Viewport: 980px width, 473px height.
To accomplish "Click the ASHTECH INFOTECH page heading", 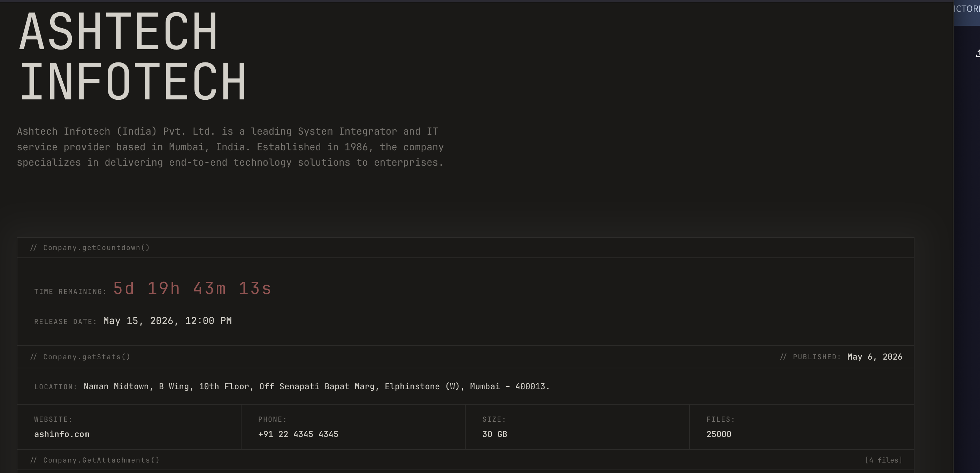I will (x=133, y=57).
